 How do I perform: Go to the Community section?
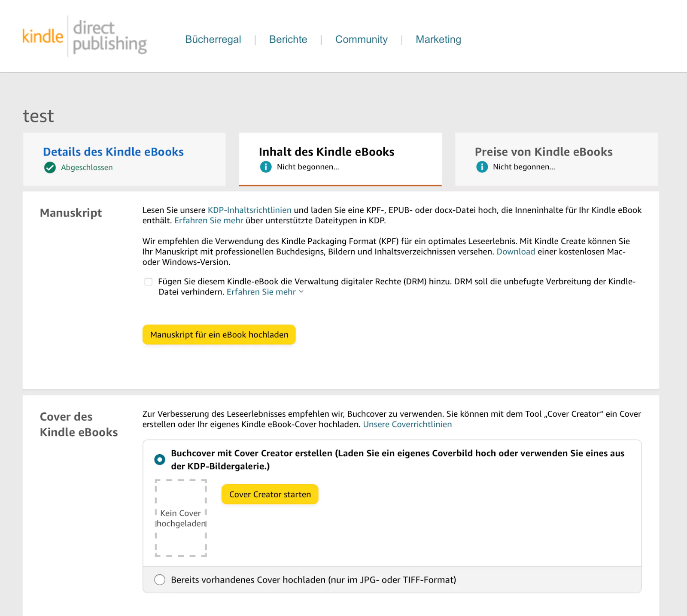point(361,39)
